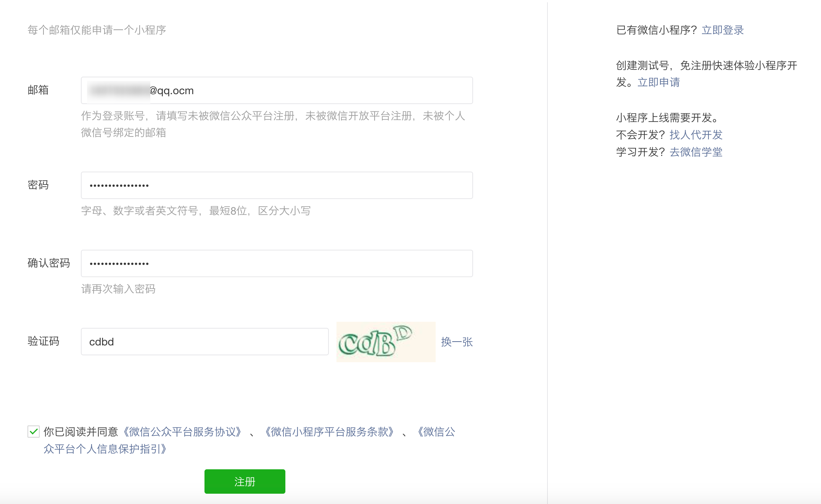Click the 找人代开发 link
The width and height of the screenshot is (821, 504).
coord(696,135)
